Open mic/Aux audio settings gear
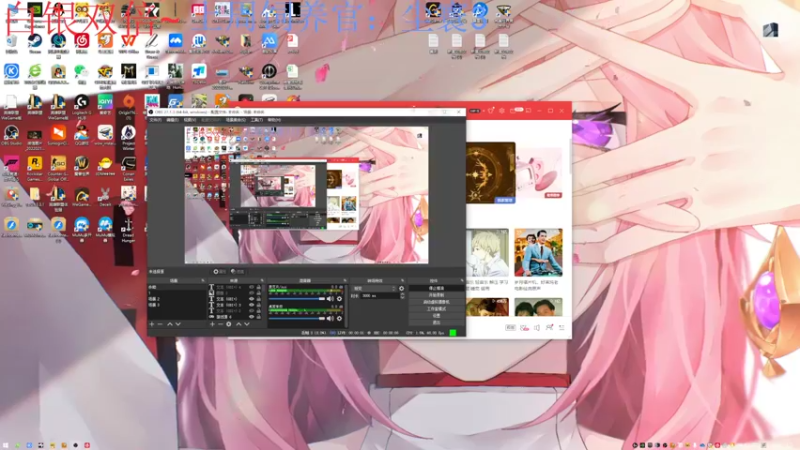The height and width of the screenshot is (450, 800). [339, 299]
